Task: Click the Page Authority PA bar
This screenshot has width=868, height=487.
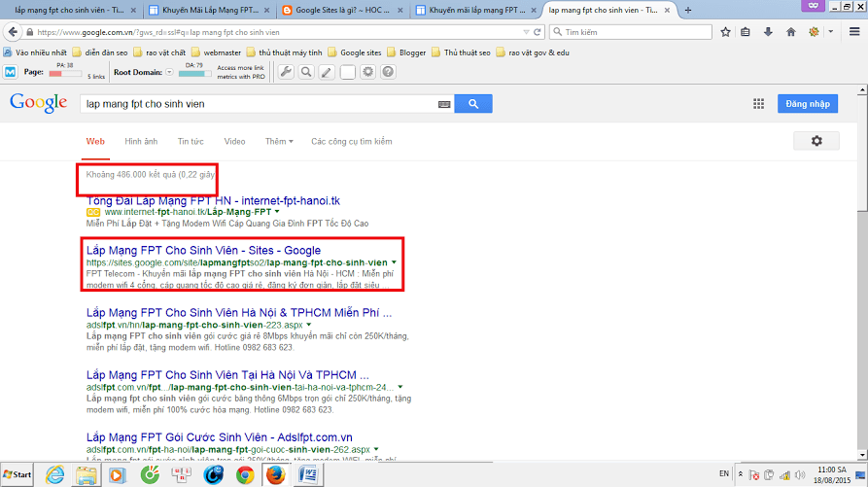Action: [x=65, y=74]
